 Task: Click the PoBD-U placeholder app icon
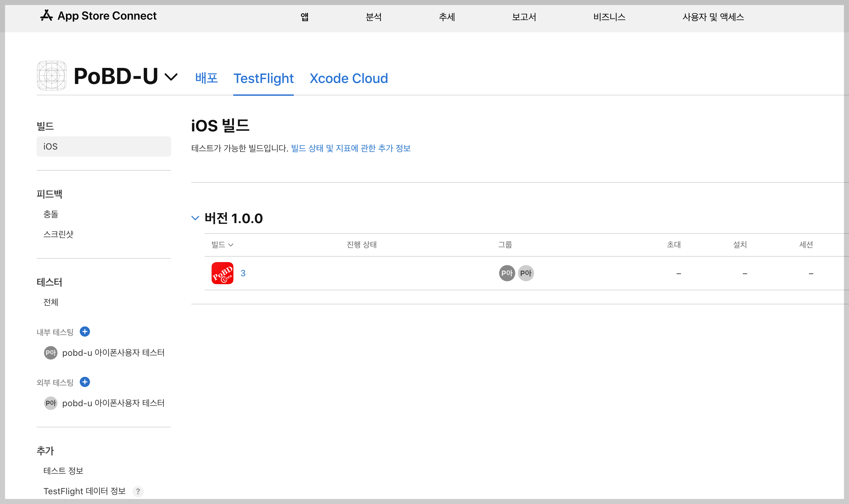tap(51, 76)
